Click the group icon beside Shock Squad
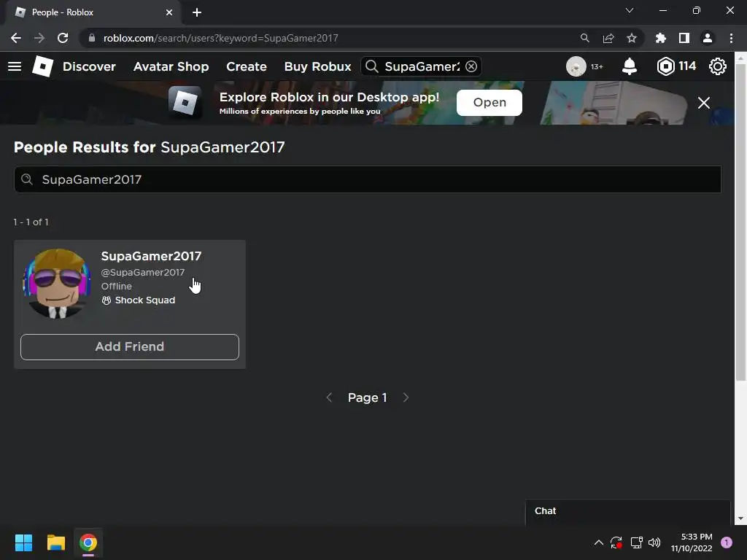The height and width of the screenshot is (560, 747). point(107,300)
